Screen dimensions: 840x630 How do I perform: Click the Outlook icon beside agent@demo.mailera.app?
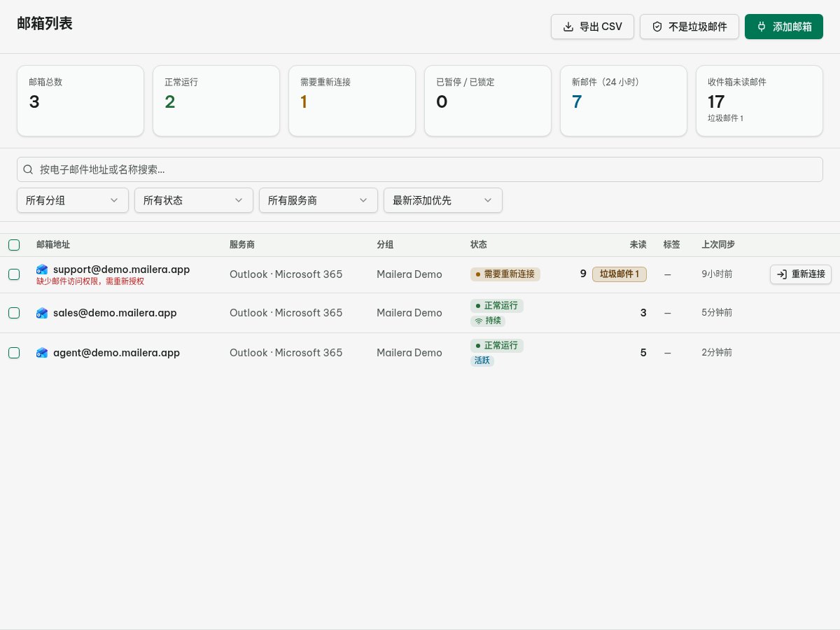point(42,353)
